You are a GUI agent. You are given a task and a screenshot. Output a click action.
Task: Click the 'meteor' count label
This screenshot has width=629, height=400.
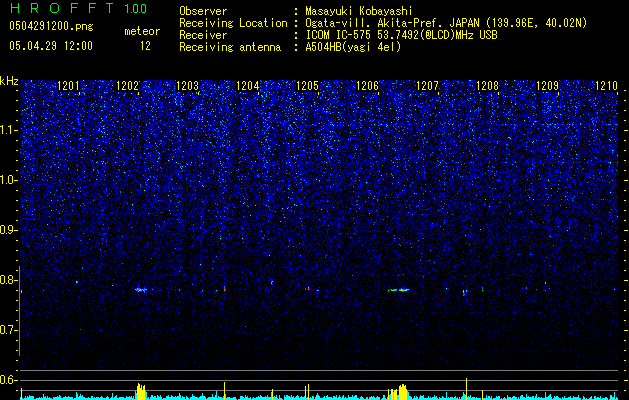point(142,31)
